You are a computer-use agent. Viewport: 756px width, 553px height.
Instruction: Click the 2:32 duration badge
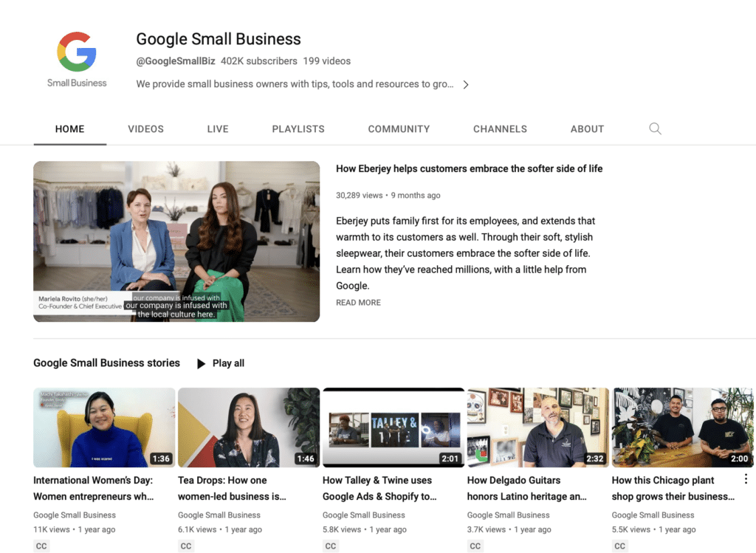(x=595, y=458)
